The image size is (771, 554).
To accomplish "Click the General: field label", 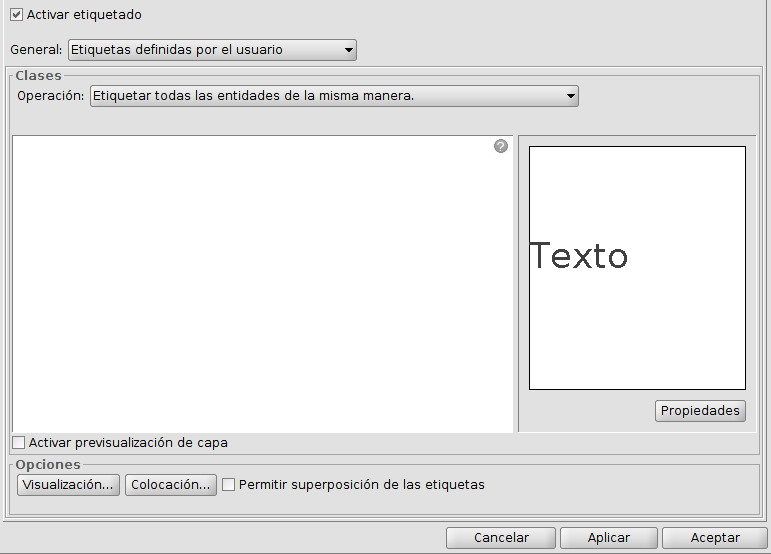I will click(36, 50).
